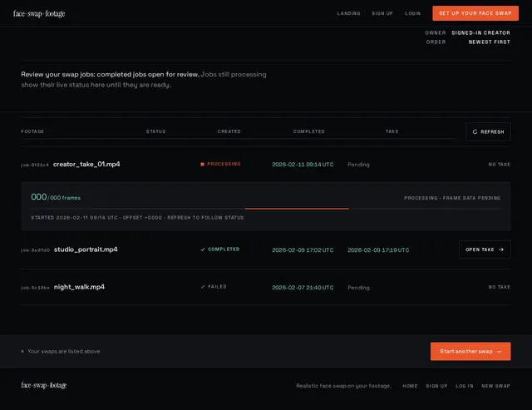
Task: Click the FAILED status label
Action: coord(217,287)
